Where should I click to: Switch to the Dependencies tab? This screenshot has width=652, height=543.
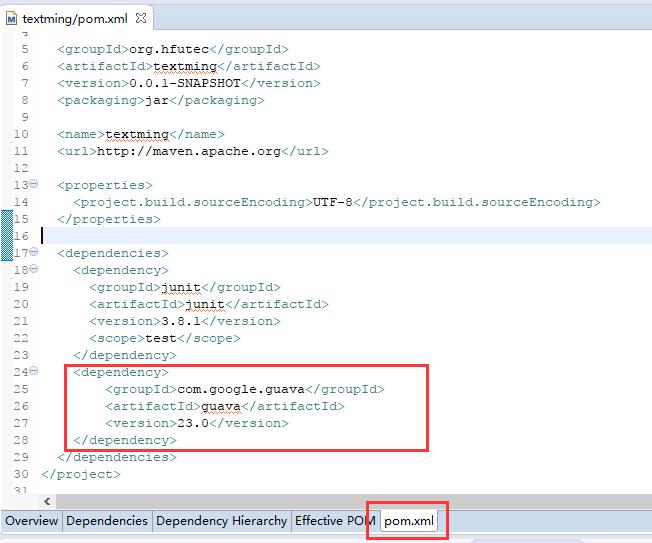point(107,521)
